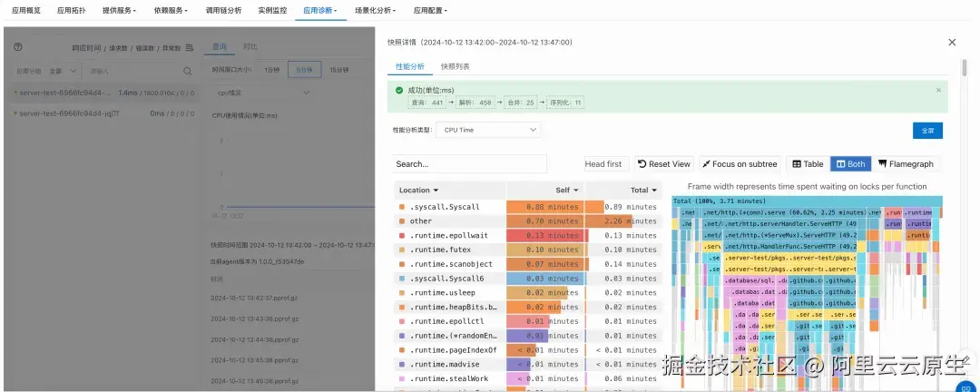980x392 pixels.
Task: Open the 场景化分析 dropdown menu
Action: (375, 11)
